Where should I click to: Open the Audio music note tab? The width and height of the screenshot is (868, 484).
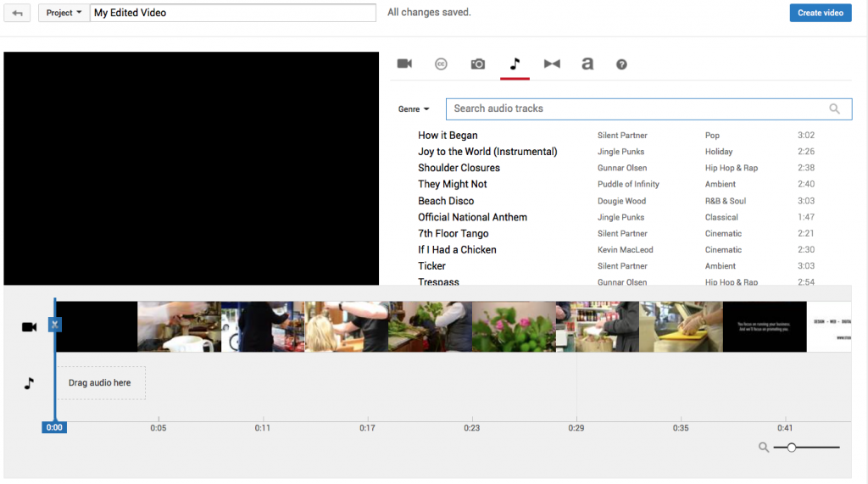[515, 64]
